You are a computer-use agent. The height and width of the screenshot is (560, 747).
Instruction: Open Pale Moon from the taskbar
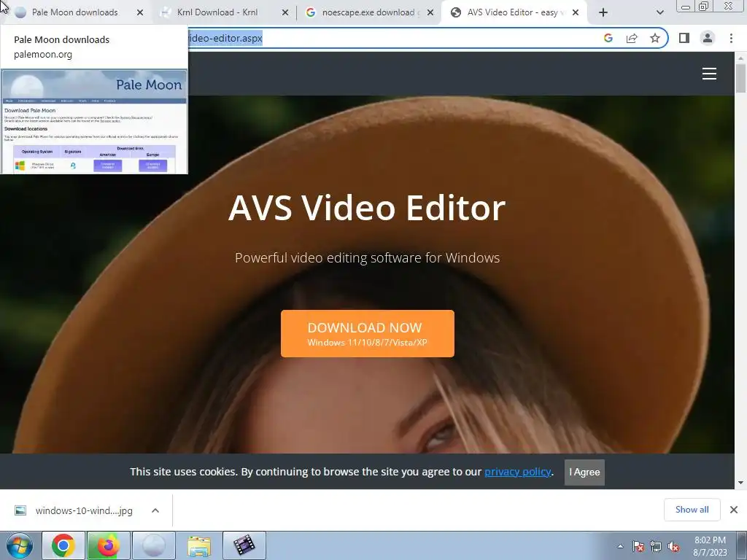tap(153, 545)
